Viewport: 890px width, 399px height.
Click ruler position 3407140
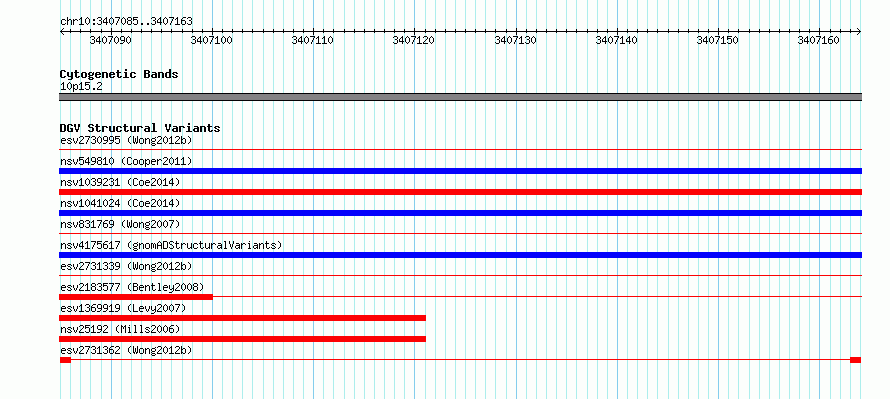click(x=616, y=40)
